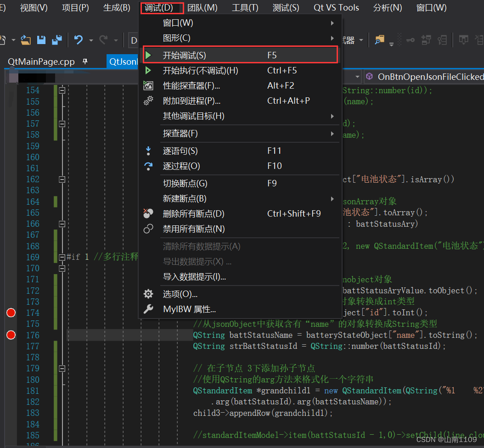Select 删除所有断点(D)
Screen dimensions: 484x448
click(241, 213)
